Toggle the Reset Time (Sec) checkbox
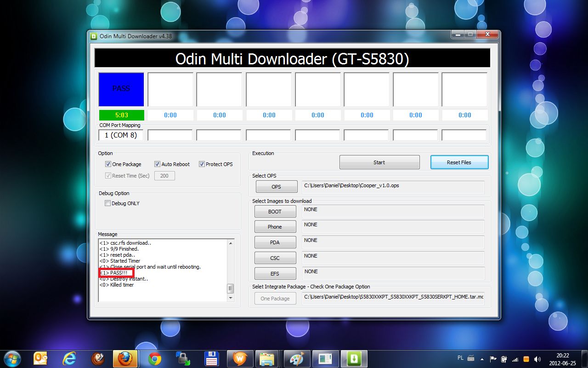Screen dimensions: 588x368 click(108, 176)
